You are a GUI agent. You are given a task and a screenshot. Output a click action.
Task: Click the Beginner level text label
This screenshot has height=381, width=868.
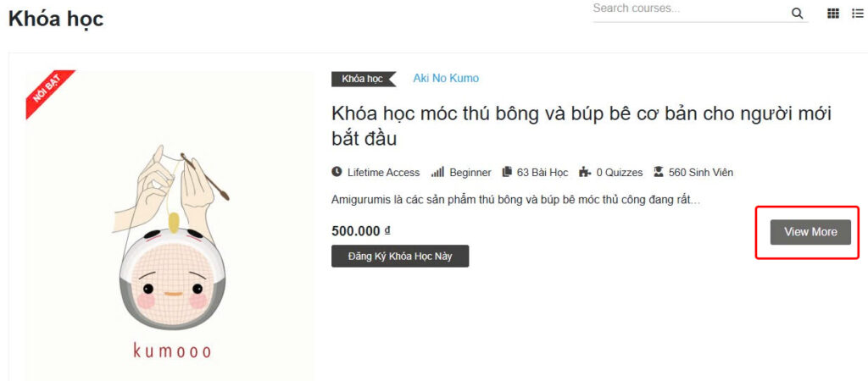click(470, 173)
